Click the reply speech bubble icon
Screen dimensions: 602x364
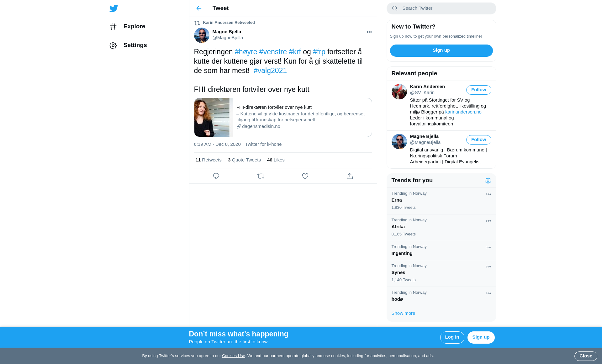(x=216, y=176)
